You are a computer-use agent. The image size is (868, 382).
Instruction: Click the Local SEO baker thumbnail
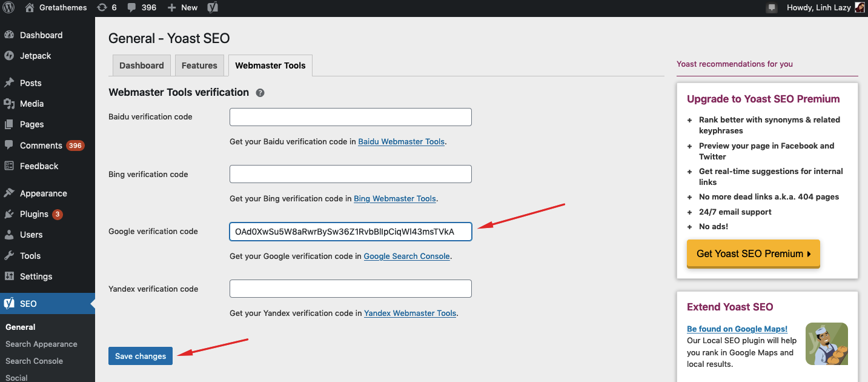point(826,344)
